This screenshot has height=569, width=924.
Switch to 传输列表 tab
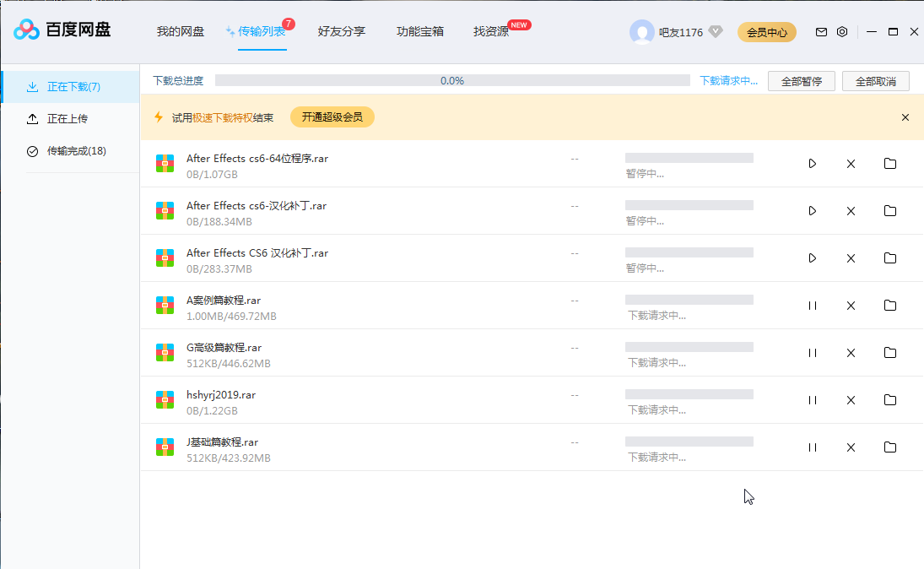[262, 32]
